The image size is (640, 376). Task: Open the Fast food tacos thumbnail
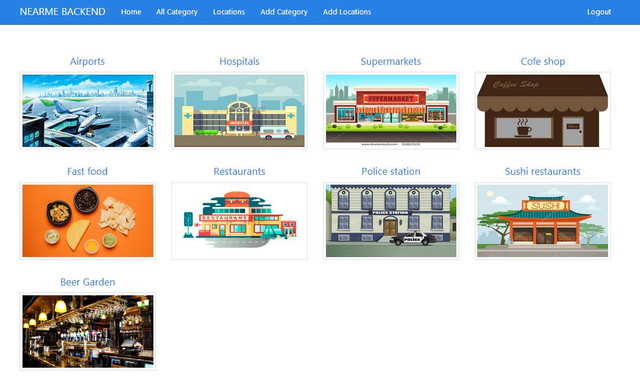pos(88,221)
